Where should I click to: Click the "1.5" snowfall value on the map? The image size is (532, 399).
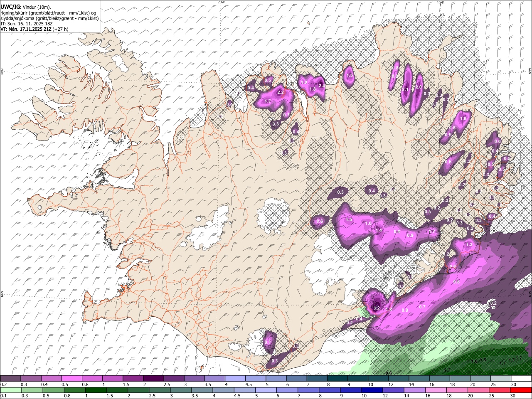tap(350, 76)
